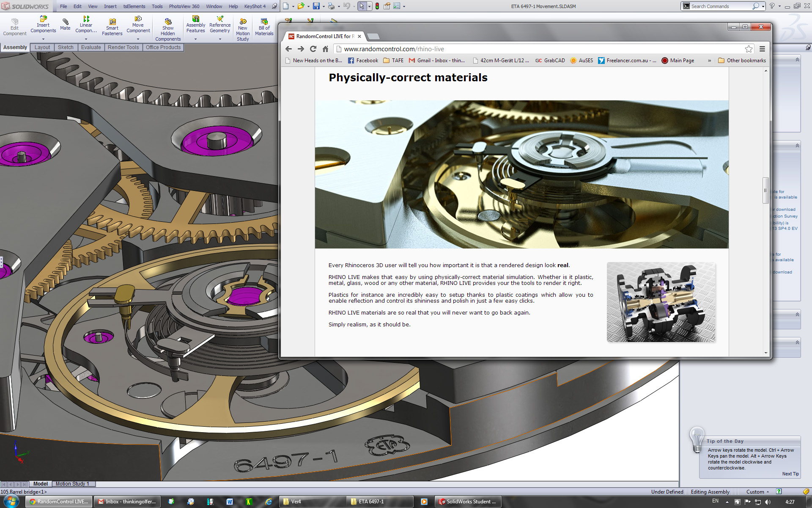Switch to the Render Tools tab
Viewport: 812px width, 508px height.
(x=123, y=47)
